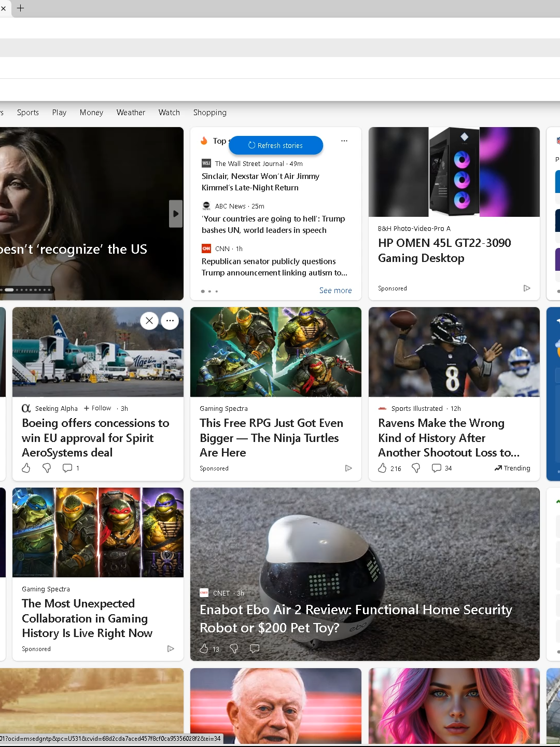560x747 pixels.
Task: Click Top stories page indicator dots
Action: [209, 292]
